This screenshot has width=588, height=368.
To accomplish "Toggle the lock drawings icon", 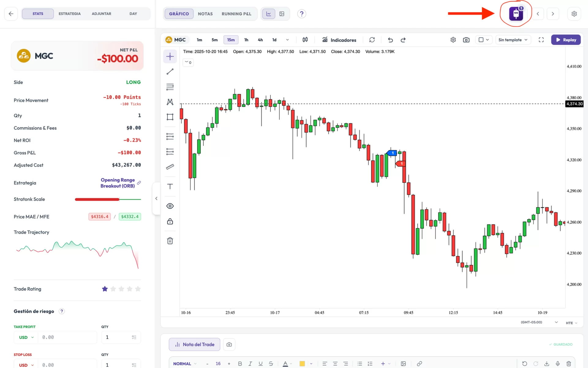I will tap(170, 221).
